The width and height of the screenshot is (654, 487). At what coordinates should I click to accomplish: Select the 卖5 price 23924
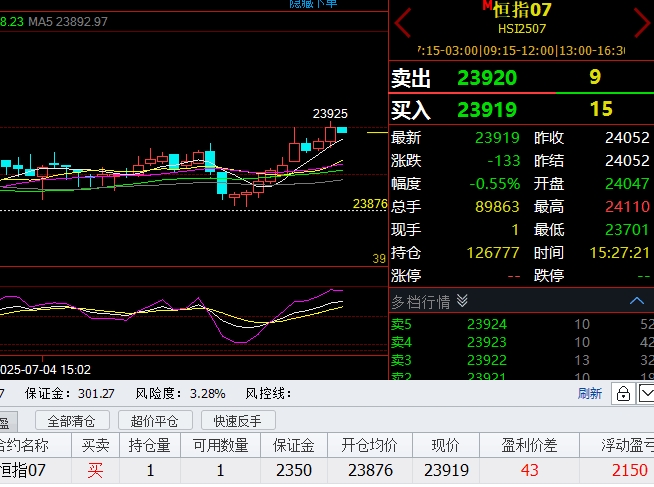click(487, 324)
